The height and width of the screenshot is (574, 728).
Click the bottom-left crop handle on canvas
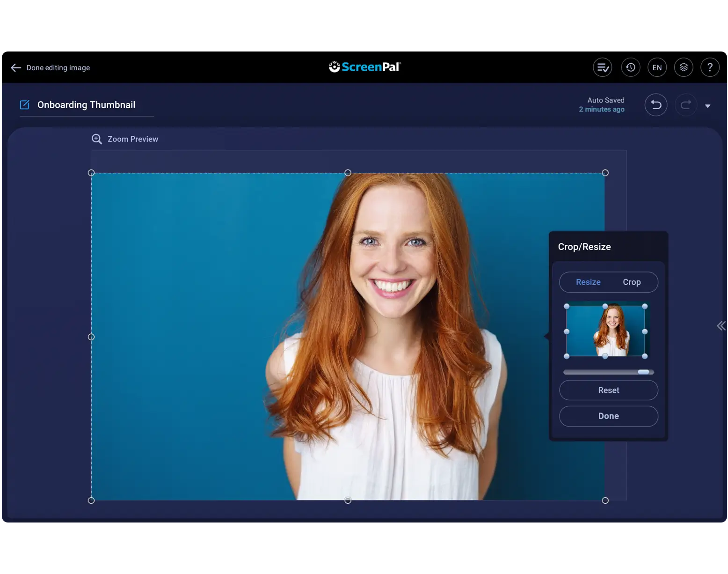point(91,500)
